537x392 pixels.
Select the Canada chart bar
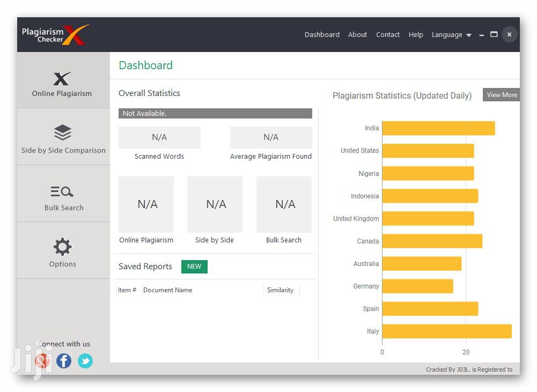point(432,241)
